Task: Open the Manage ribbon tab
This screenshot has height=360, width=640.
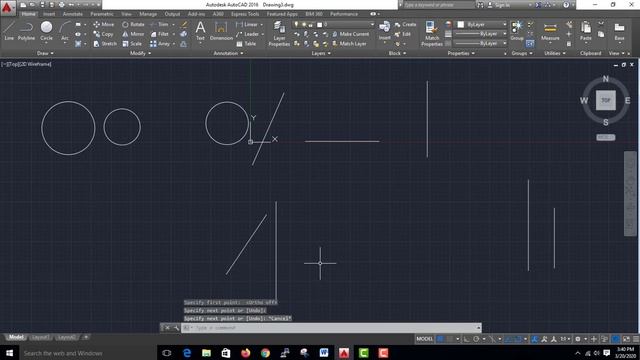Action: tap(148, 14)
